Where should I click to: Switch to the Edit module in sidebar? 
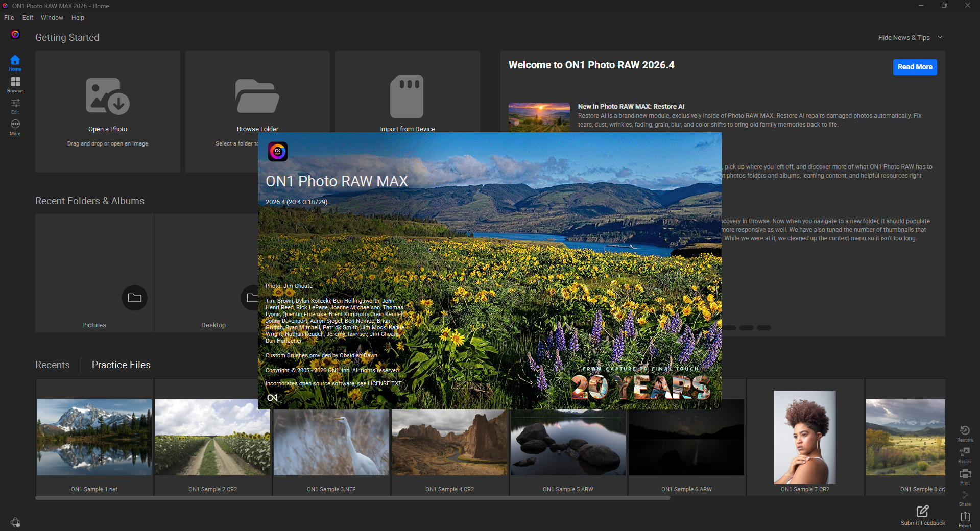15,106
